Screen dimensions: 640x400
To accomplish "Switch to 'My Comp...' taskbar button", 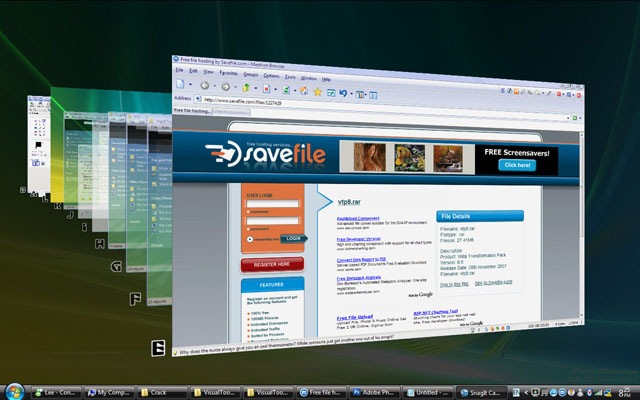I will click(109, 392).
